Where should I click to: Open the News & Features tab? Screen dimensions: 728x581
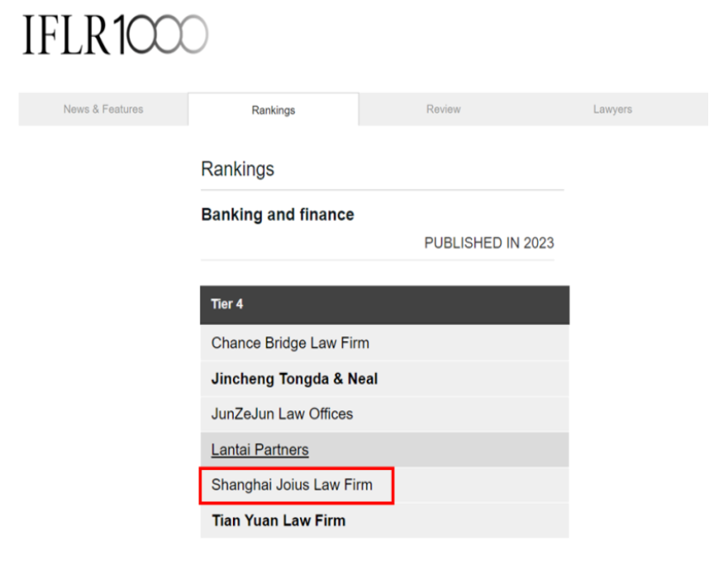pos(103,109)
